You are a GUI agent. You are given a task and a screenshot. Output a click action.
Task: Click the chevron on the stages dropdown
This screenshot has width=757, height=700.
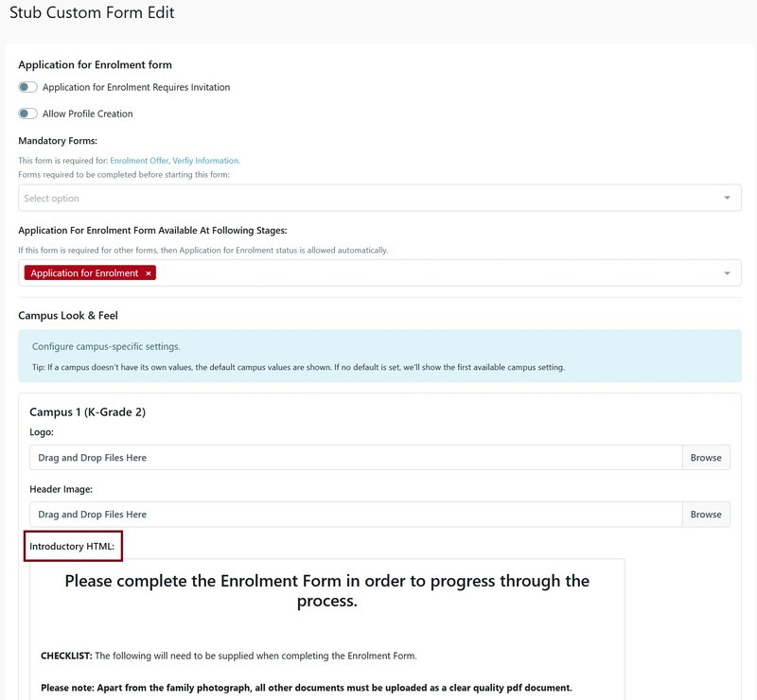point(727,272)
